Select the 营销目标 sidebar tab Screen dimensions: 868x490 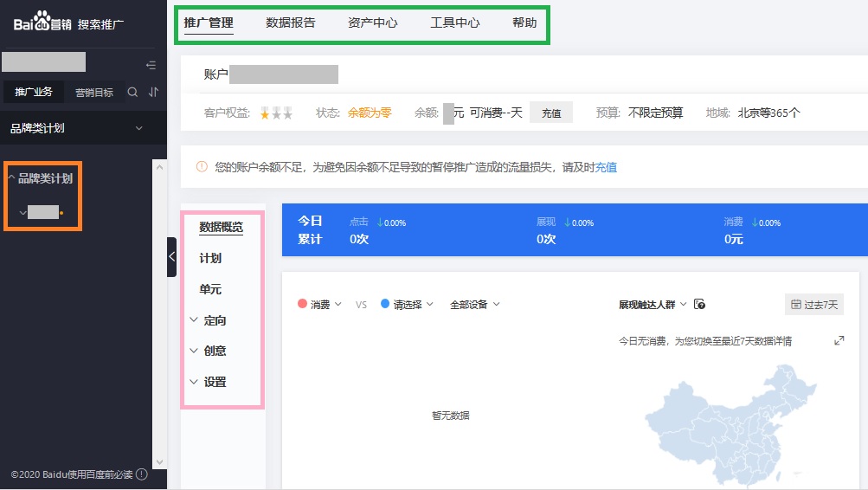coord(94,93)
